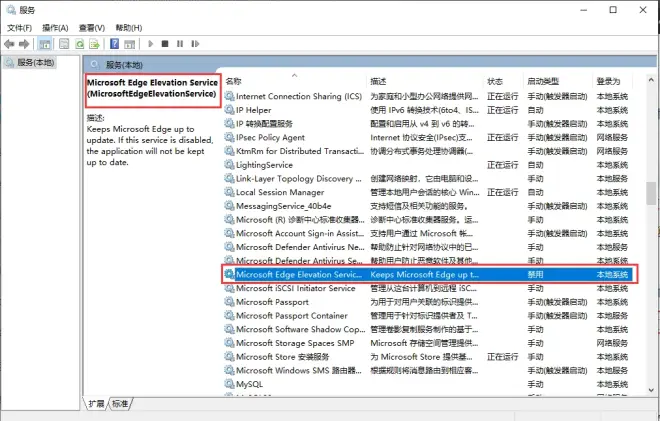
Task: Click the Restart Service icon
Action: click(195, 44)
